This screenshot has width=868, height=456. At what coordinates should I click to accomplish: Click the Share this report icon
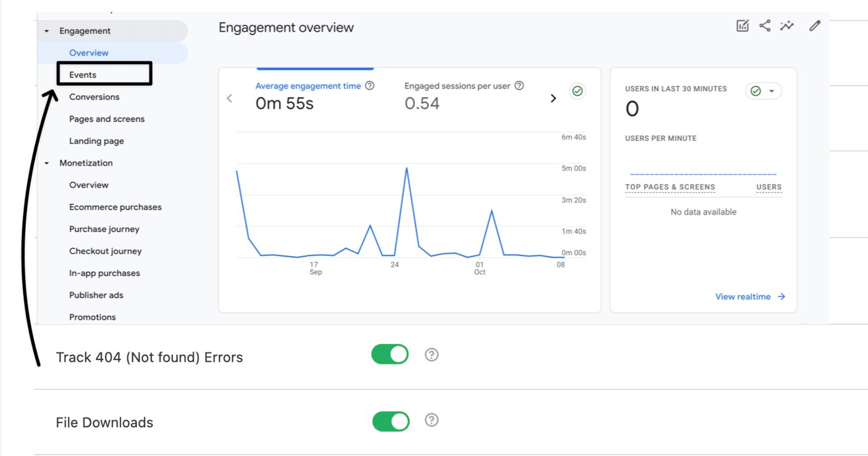click(765, 27)
